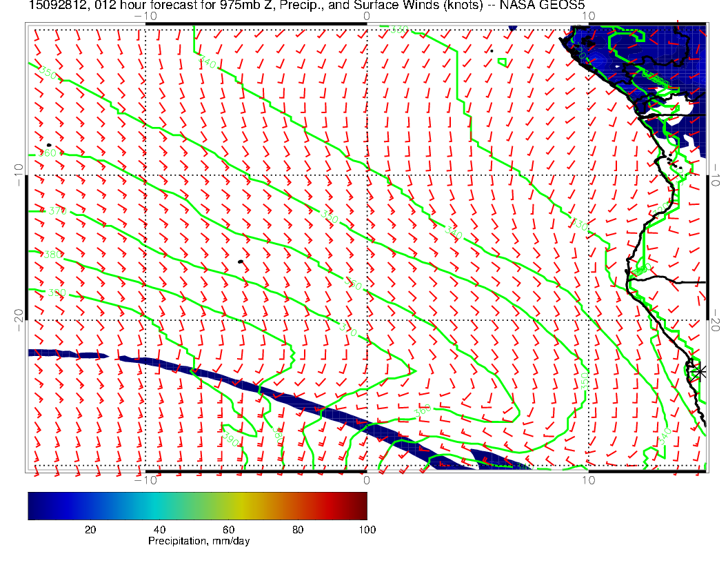The height and width of the screenshot is (563, 728).
Task: Click the left axis latitude label -20
Action: click(x=19, y=315)
